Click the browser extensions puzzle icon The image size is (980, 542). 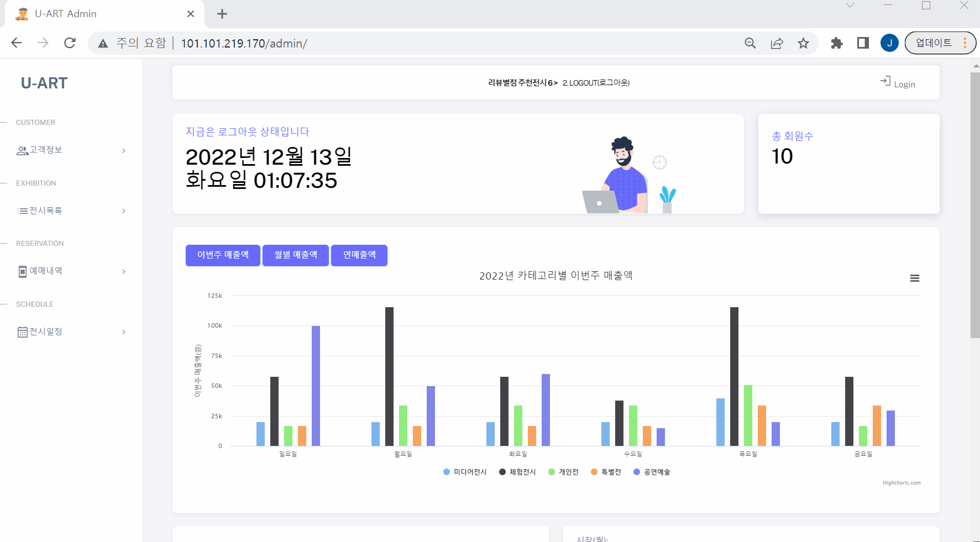point(836,43)
